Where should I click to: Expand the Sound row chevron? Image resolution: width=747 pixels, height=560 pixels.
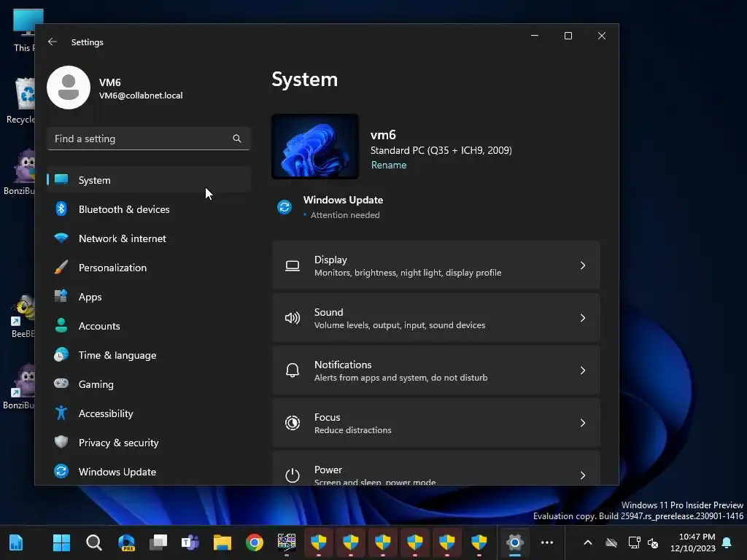pos(583,318)
